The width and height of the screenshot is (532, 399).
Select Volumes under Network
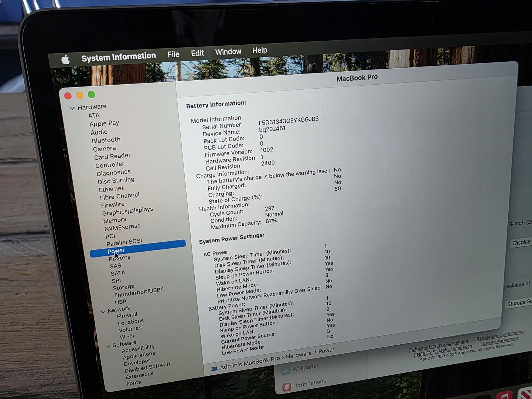[x=130, y=329]
